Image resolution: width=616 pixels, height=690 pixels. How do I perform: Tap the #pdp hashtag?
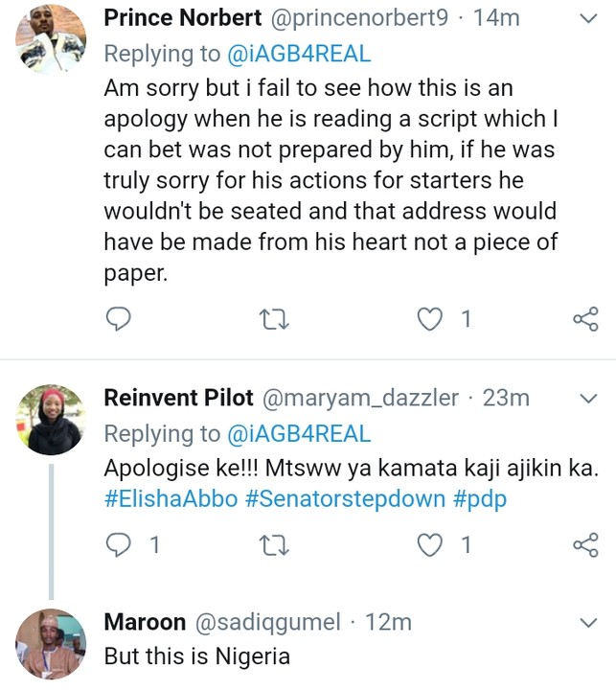point(479,500)
